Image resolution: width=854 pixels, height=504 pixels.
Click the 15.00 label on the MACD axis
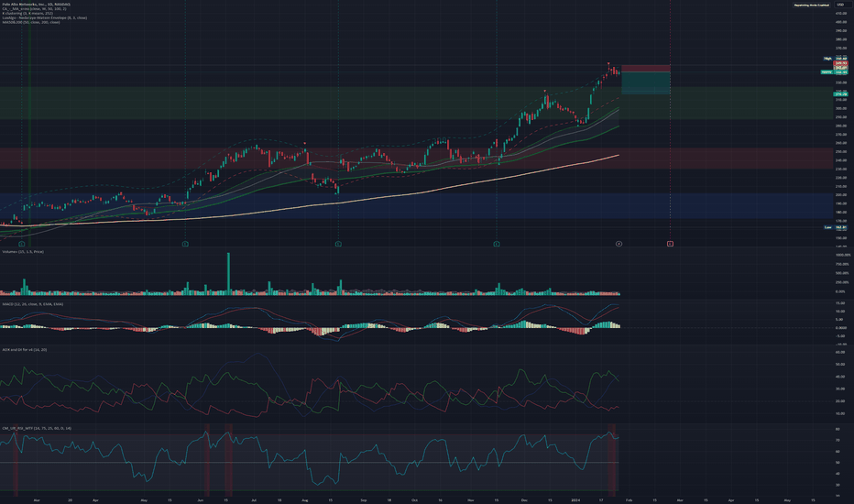click(x=840, y=303)
